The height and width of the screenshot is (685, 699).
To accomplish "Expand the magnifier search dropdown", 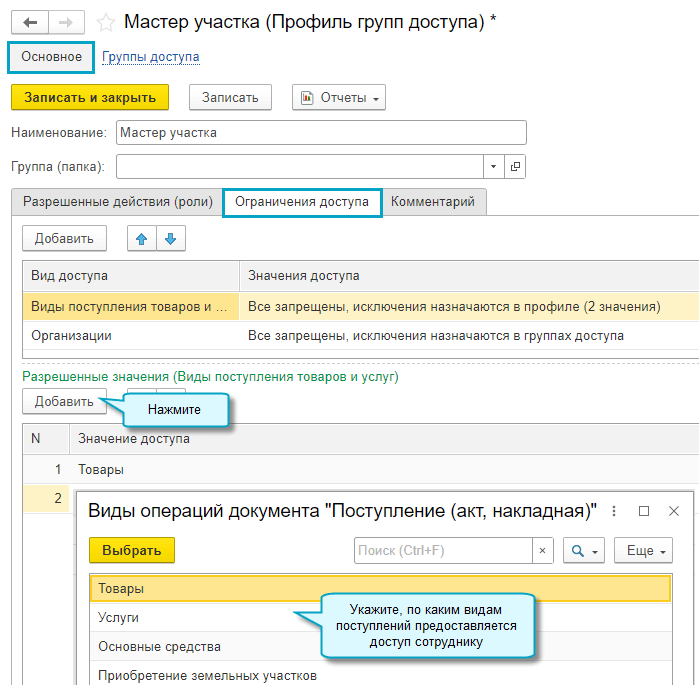I will point(584,550).
